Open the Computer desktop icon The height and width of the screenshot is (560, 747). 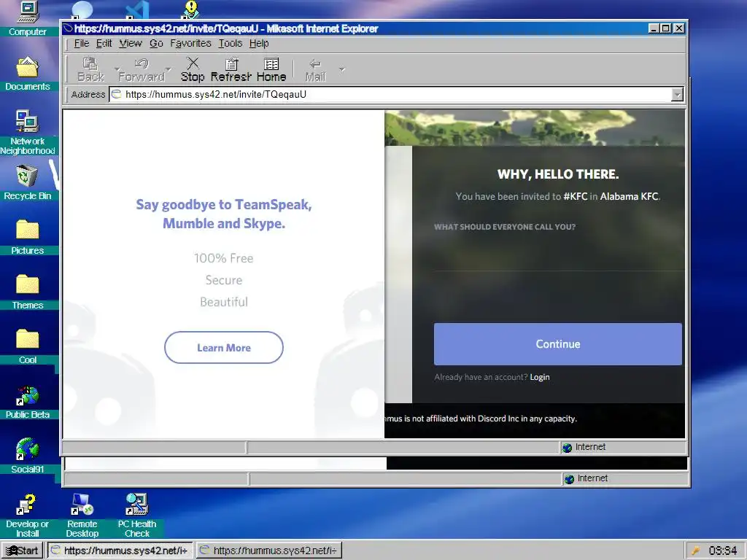[28, 18]
